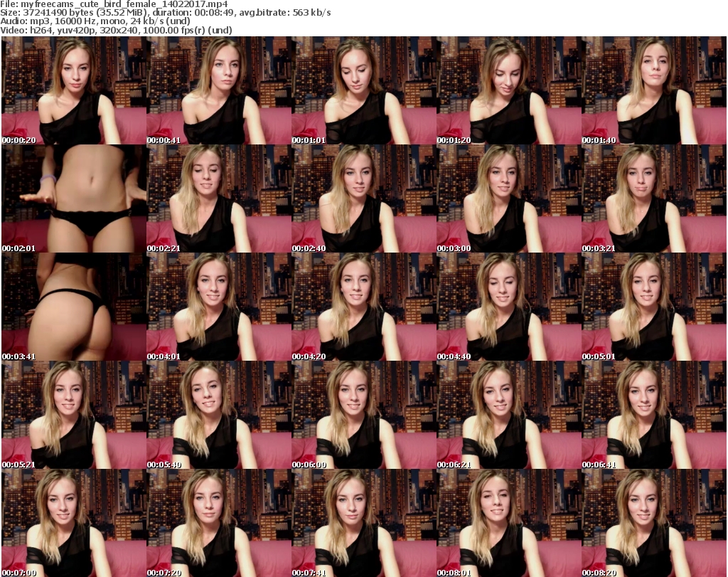Click the 'Size: 37241490 bytes' info line
Screen dimensions: 728x577
coord(165,13)
